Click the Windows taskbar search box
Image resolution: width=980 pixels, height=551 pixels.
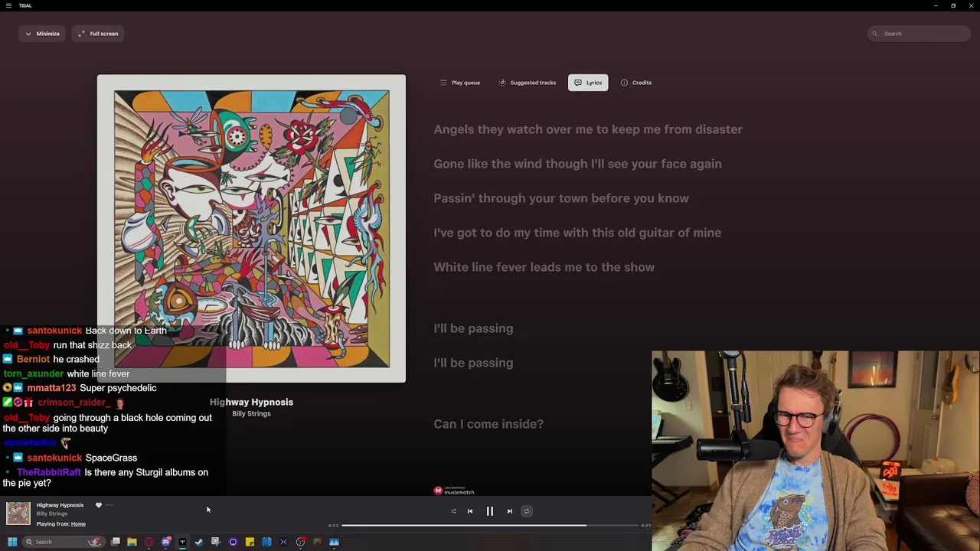(x=64, y=542)
